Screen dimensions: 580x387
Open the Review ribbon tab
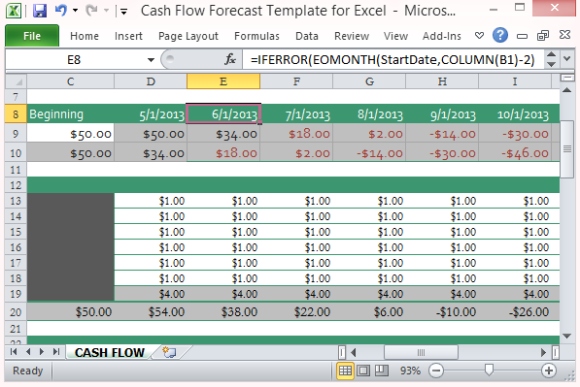[351, 36]
